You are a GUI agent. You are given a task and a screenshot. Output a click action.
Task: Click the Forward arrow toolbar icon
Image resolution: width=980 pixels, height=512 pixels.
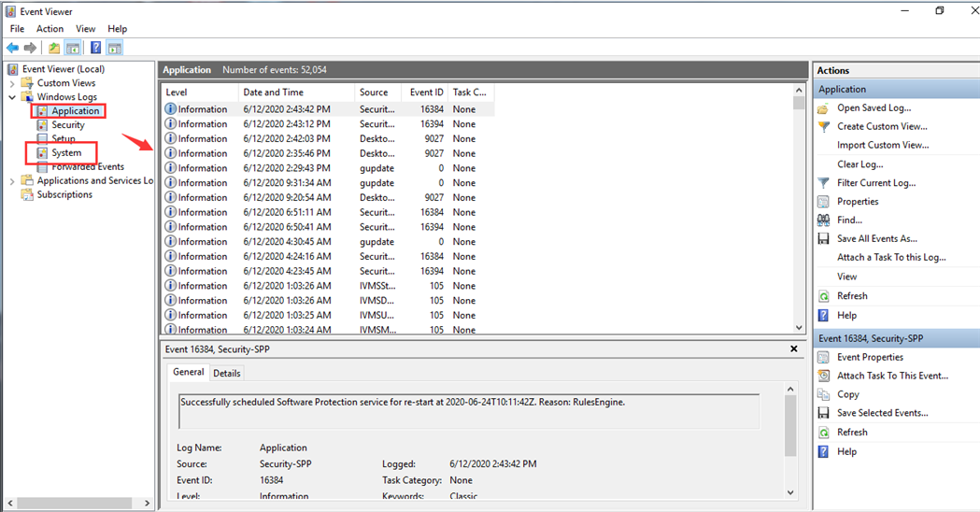30,48
